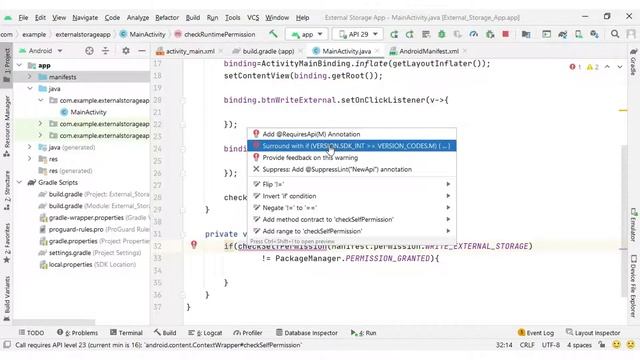Click the red Stop button
The width and height of the screenshot is (640, 360).
tap(506, 34)
